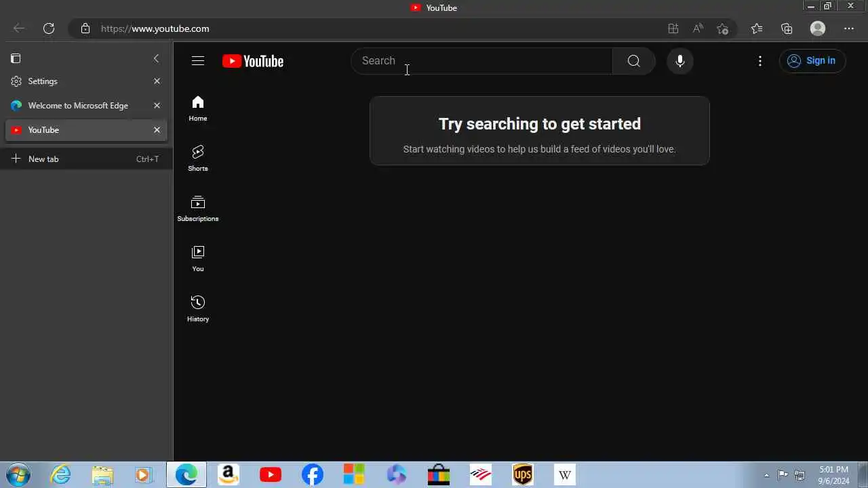Open a New tab
The width and height of the screenshot is (868, 488).
86,159
